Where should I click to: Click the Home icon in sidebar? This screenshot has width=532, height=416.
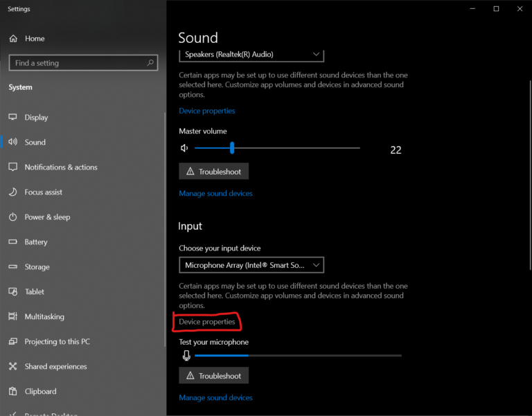(12, 39)
